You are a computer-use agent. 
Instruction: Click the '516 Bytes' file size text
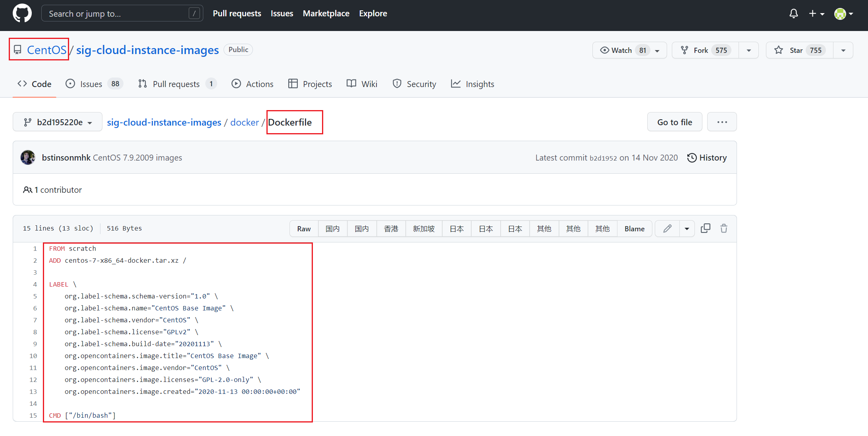[124, 228]
